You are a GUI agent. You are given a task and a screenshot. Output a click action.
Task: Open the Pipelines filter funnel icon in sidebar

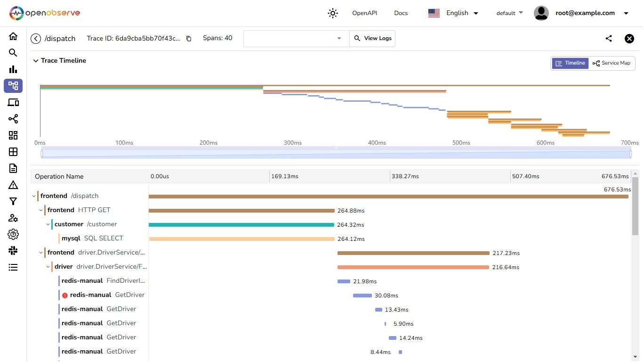pyautogui.click(x=13, y=201)
